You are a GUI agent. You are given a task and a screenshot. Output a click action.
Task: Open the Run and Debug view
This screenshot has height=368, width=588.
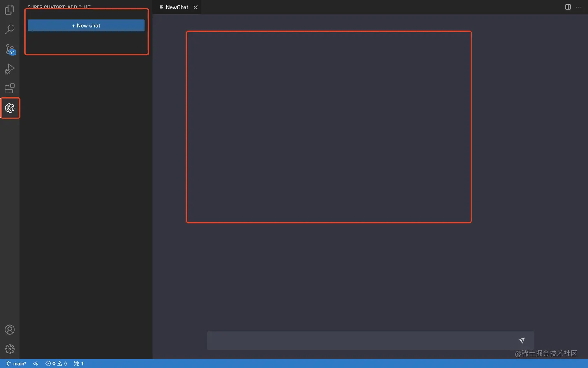[10, 69]
